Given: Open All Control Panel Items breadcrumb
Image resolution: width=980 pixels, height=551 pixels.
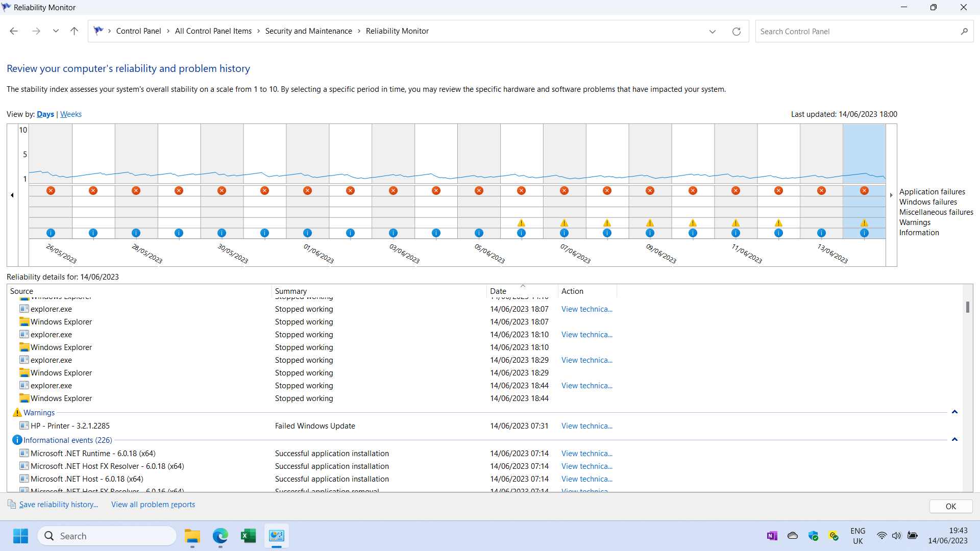Looking at the screenshot, I should tap(213, 31).
